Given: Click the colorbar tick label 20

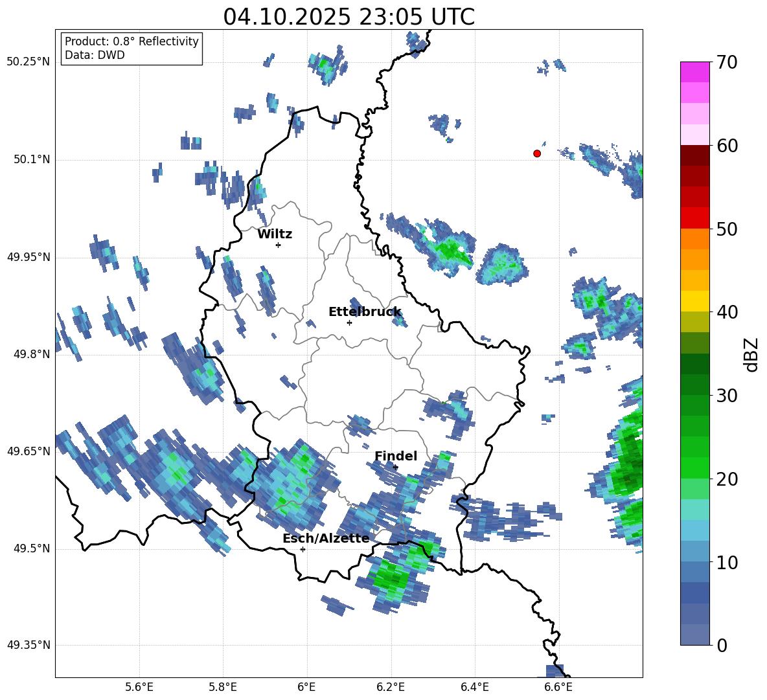Looking at the screenshot, I should (727, 479).
